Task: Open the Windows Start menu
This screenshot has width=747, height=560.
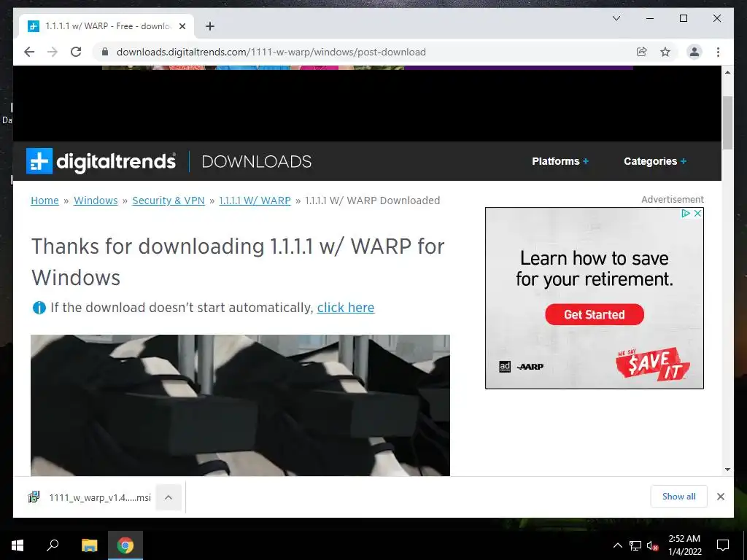Action: (18, 545)
